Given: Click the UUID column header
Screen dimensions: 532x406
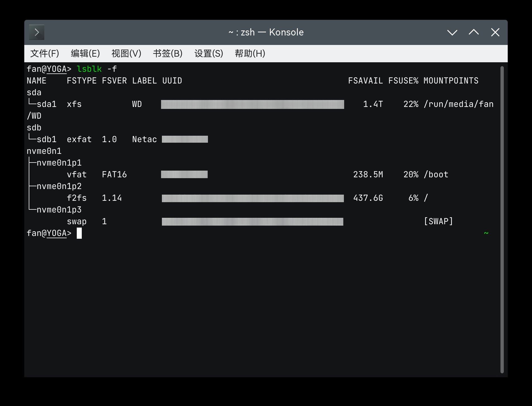Looking at the screenshot, I should (x=172, y=81).
